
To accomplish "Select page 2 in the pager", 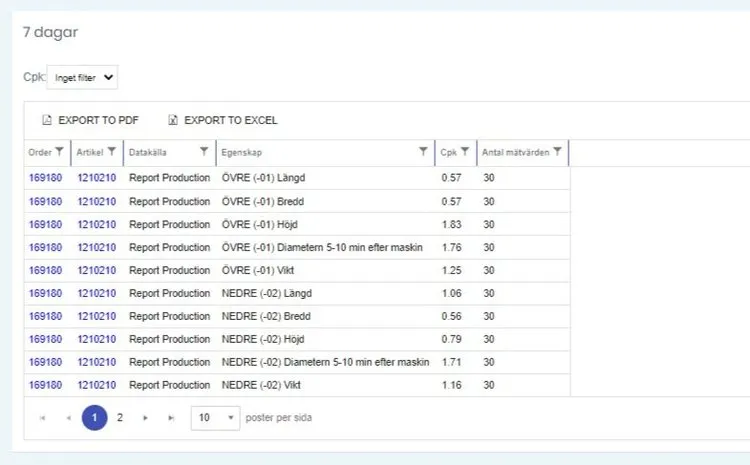I will [x=120, y=418].
